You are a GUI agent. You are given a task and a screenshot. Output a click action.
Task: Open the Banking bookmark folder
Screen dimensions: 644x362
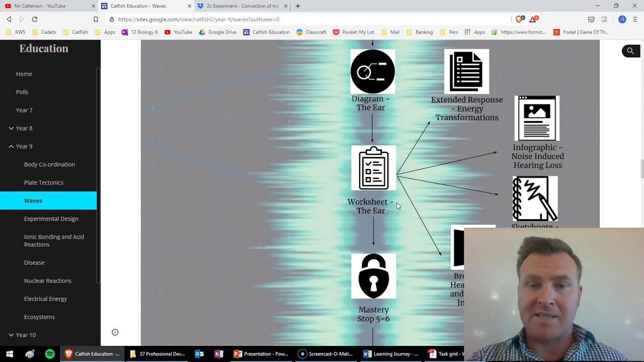[x=419, y=32]
